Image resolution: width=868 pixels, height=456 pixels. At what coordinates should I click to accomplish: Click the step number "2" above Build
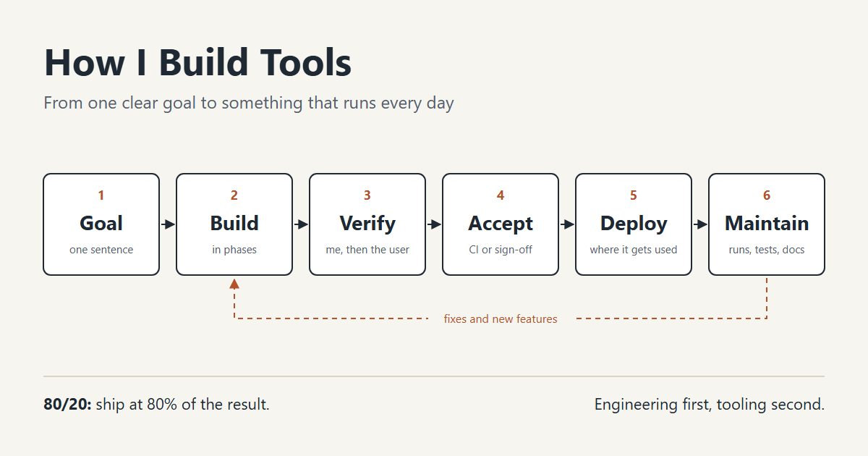pos(234,195)
